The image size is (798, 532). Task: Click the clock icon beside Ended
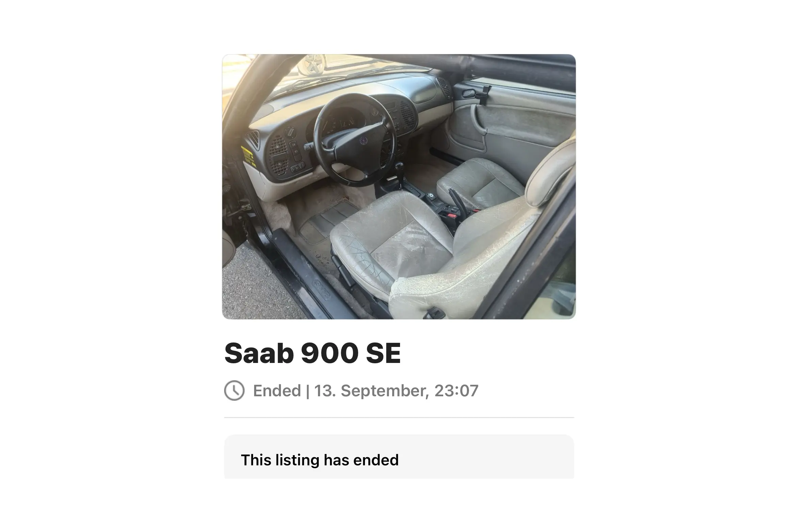point(234,390)
